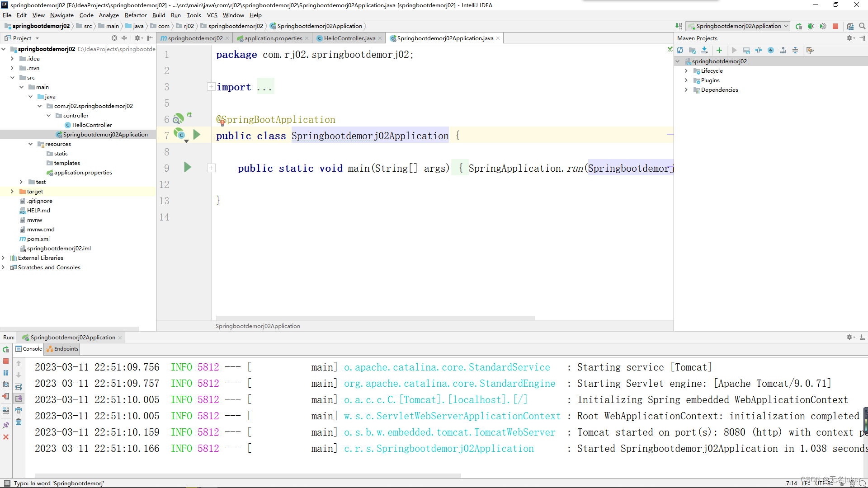Open Maven Projects panel gear menu
Image resolution: width=868 pixels, height=488 pixels.
(x=850, y=38)
